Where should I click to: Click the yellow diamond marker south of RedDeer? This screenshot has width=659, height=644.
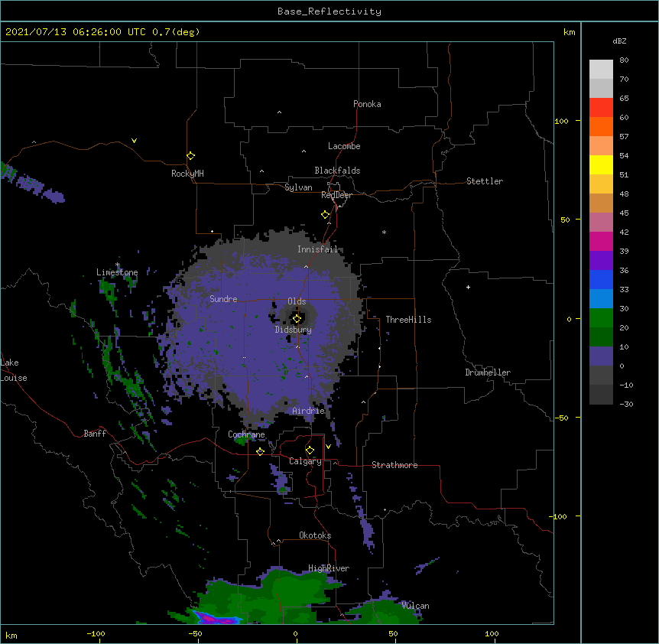coord(326,214)
